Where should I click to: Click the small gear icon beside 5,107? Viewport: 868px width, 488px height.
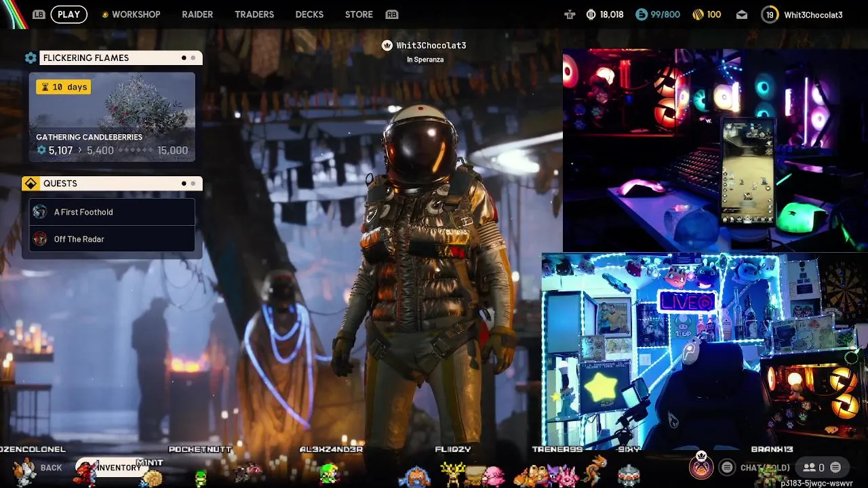tap(41, 150)
